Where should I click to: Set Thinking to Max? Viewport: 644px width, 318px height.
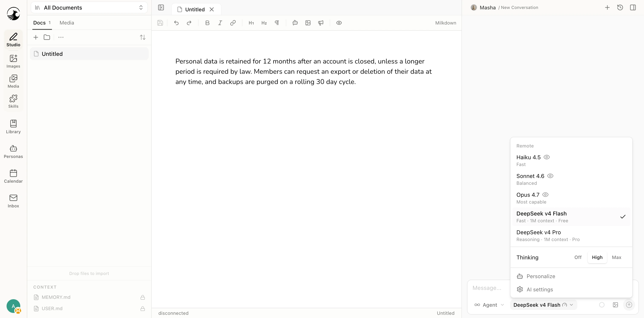click(x=617, y=257)
